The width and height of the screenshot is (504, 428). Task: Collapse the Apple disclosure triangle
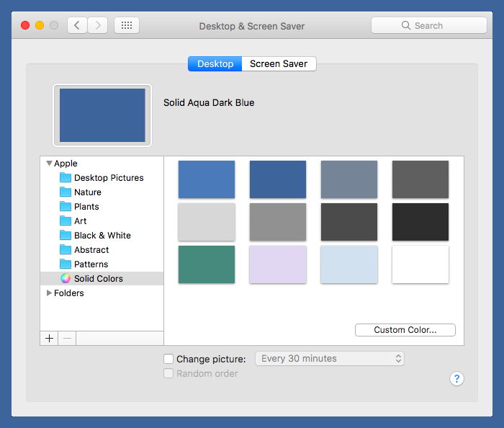point(49,164)
